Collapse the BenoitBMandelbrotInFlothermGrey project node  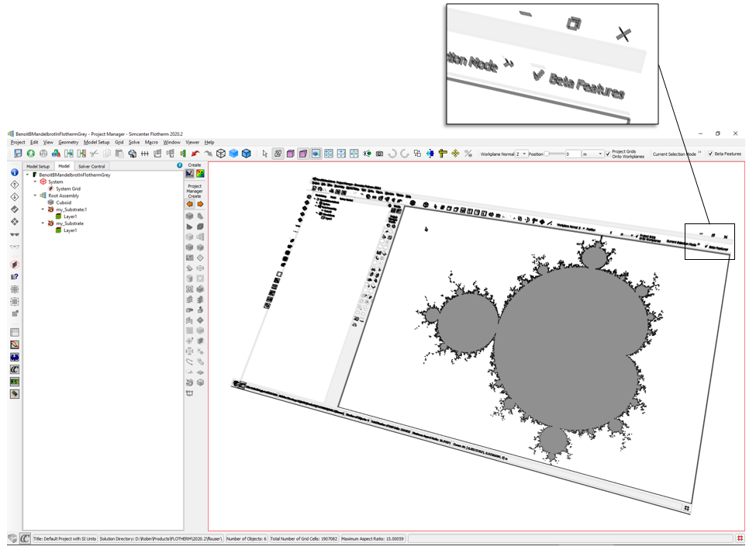(x=27, y=175)
